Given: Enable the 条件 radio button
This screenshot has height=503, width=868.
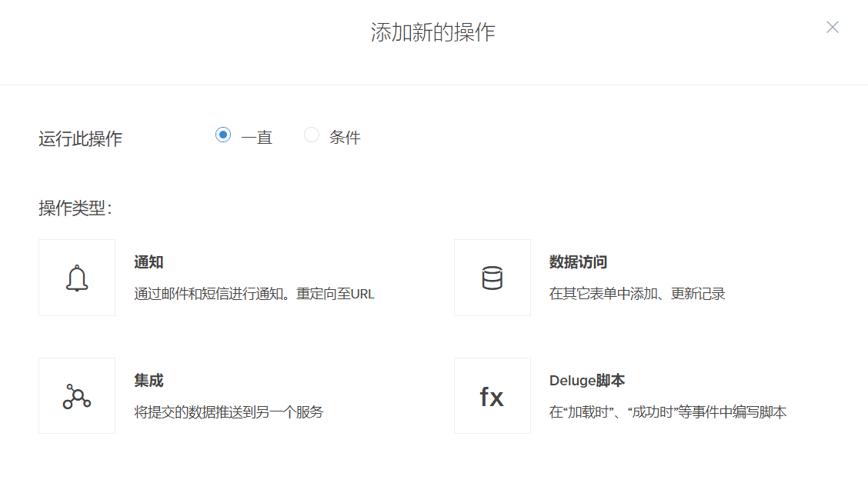Looking at the screenshot, I should click(x=312, y=135).
